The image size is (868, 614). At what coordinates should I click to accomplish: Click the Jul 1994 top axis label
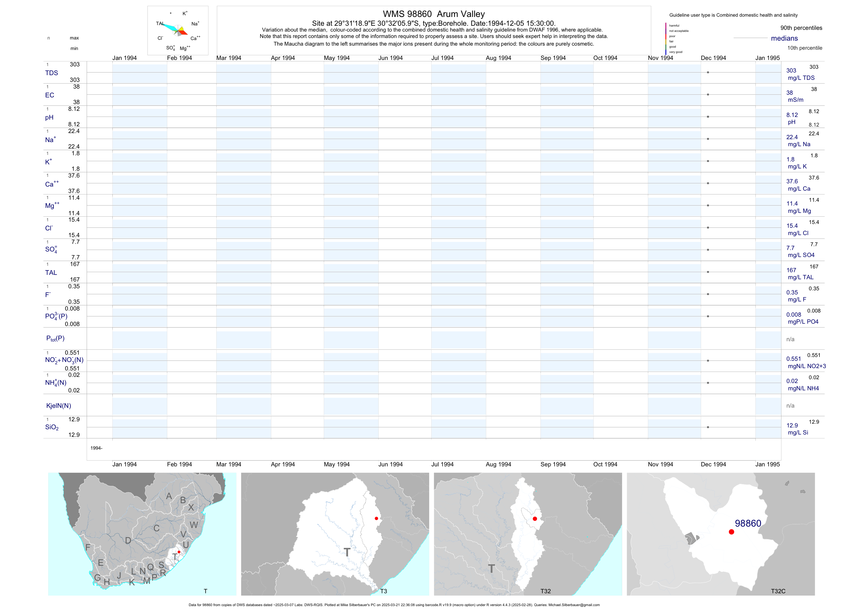click(442, 58)
